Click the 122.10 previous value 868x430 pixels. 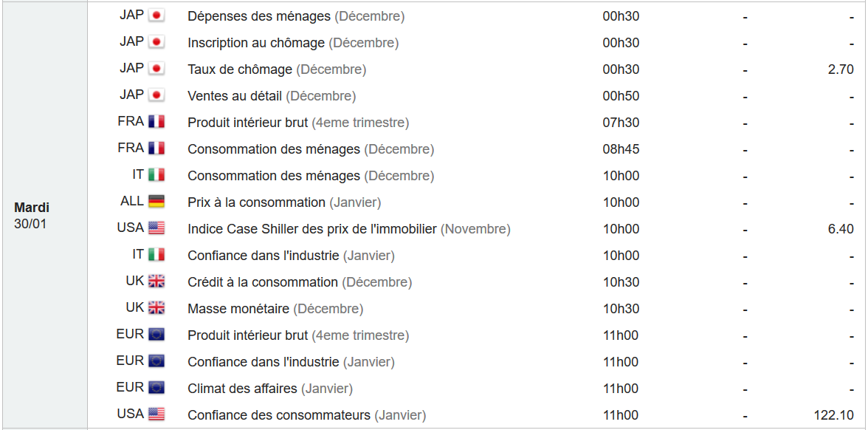pyautogui.click(x=834, y=415)
